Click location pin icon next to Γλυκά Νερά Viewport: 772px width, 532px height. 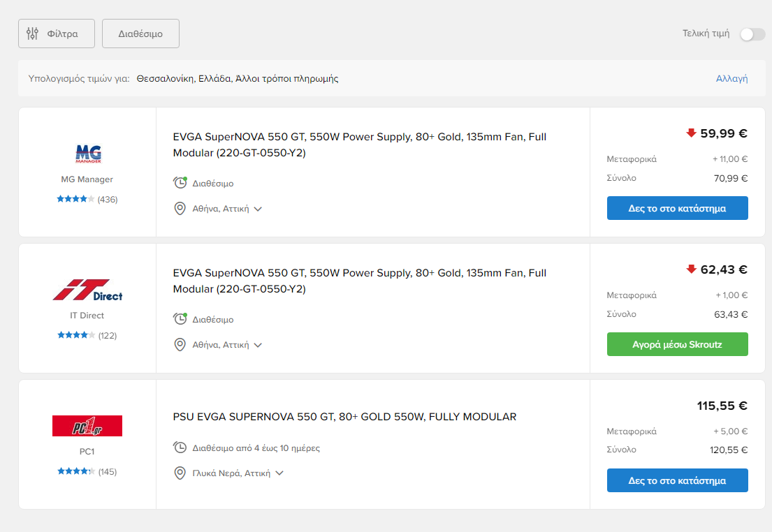[x=180, y=473]
